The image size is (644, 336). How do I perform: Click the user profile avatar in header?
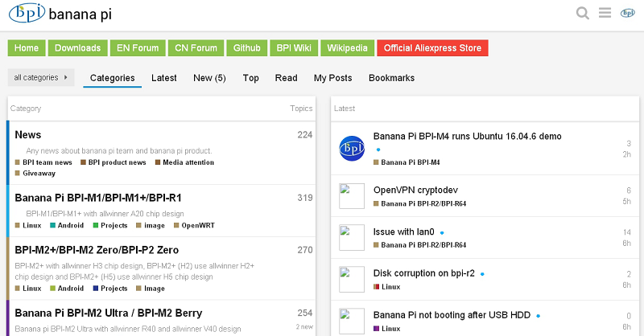[628, 13]
